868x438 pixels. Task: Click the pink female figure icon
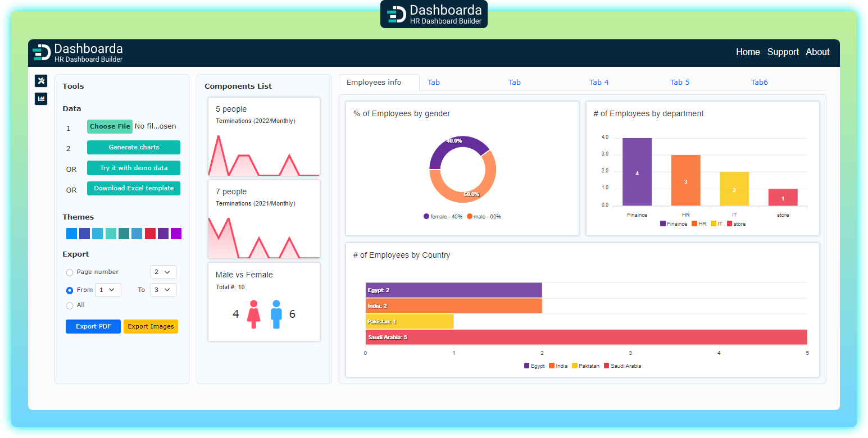pos(254,314)
